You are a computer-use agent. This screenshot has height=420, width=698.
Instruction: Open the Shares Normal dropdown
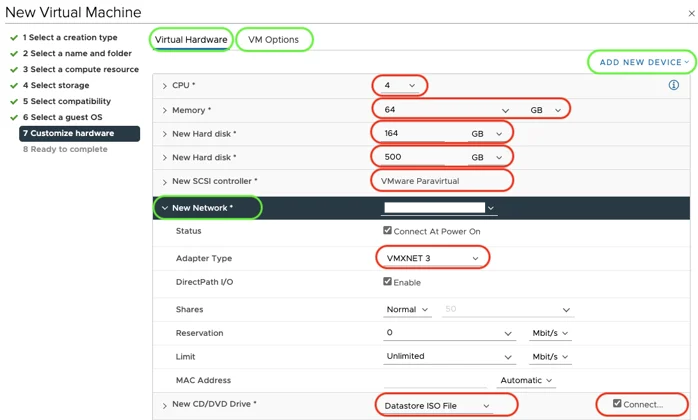point(408,310)
